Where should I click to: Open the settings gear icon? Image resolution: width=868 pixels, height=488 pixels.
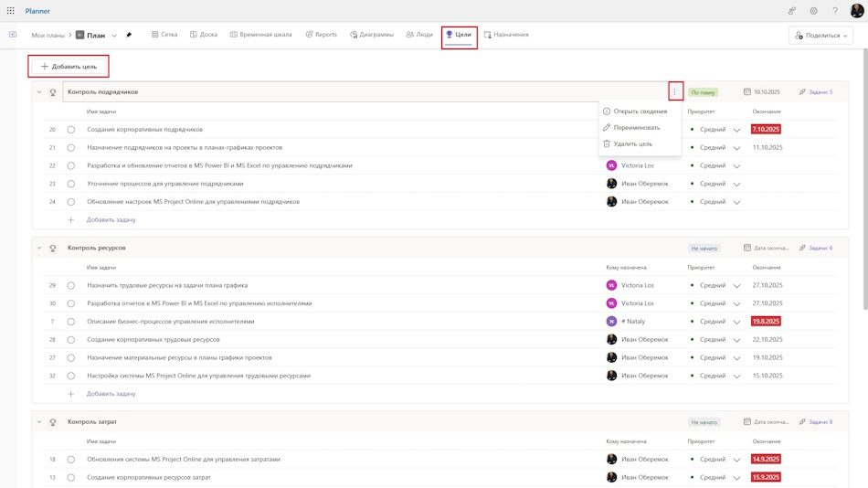click(x=813, y=11)
